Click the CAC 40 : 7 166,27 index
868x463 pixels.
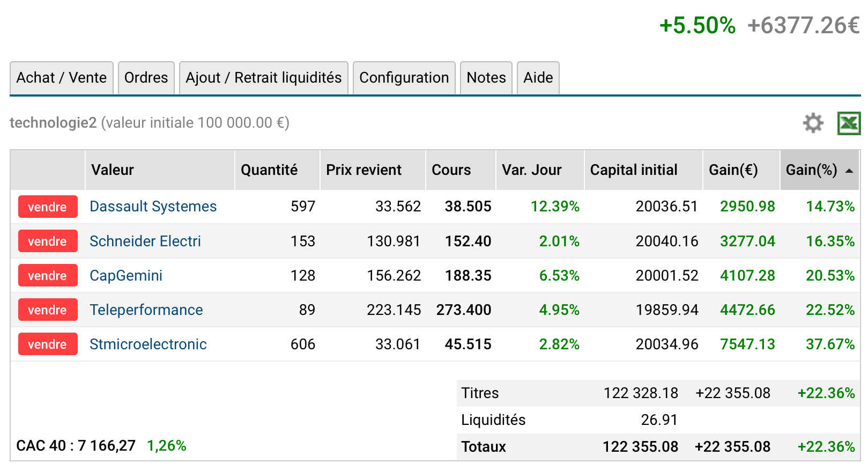click(76, 446)
